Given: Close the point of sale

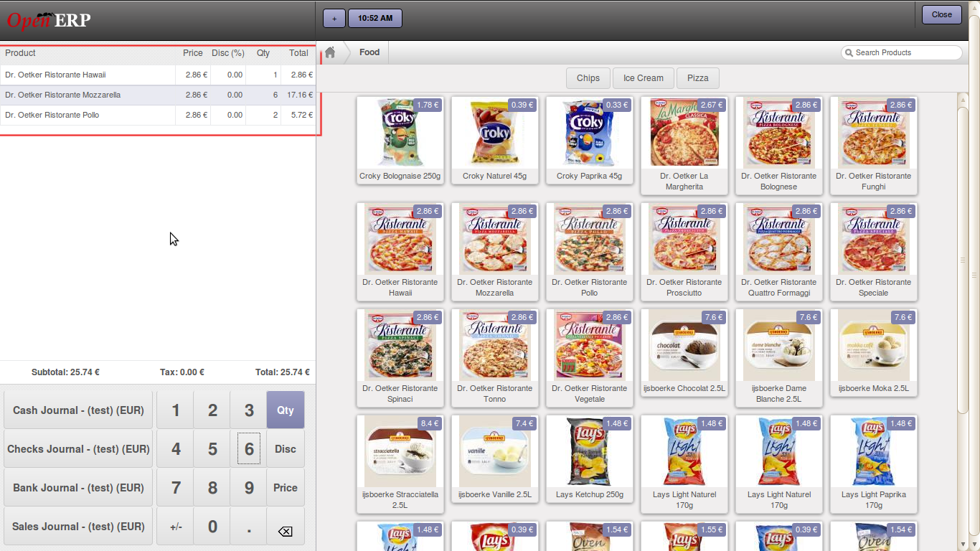Looking at the screenshot, I should coord(942,14).
